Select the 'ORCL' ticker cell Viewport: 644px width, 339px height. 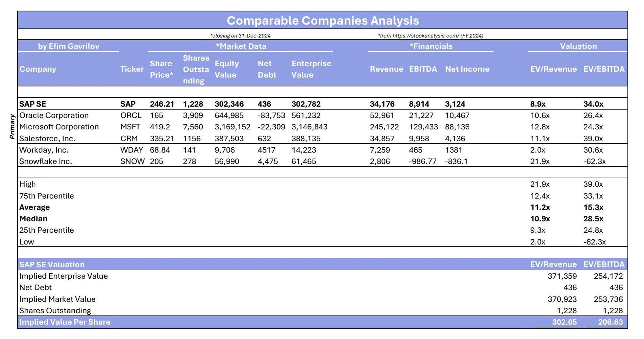point(131,115)
